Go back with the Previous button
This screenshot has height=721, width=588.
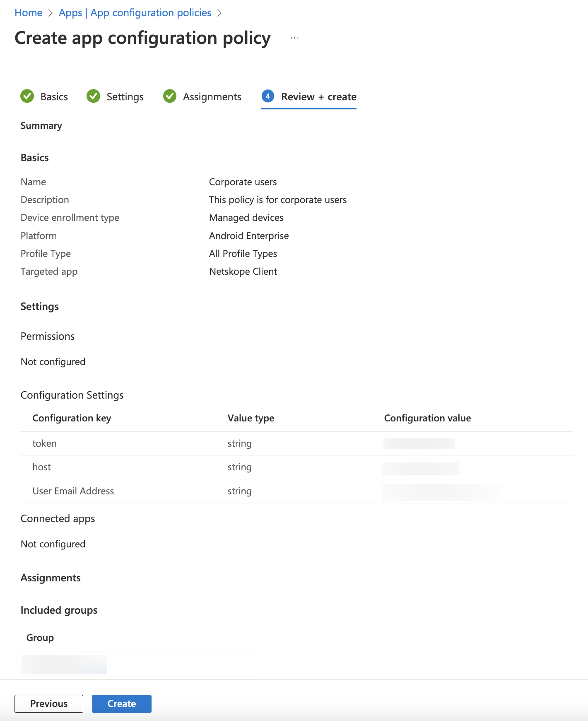[x=49, y=704]
